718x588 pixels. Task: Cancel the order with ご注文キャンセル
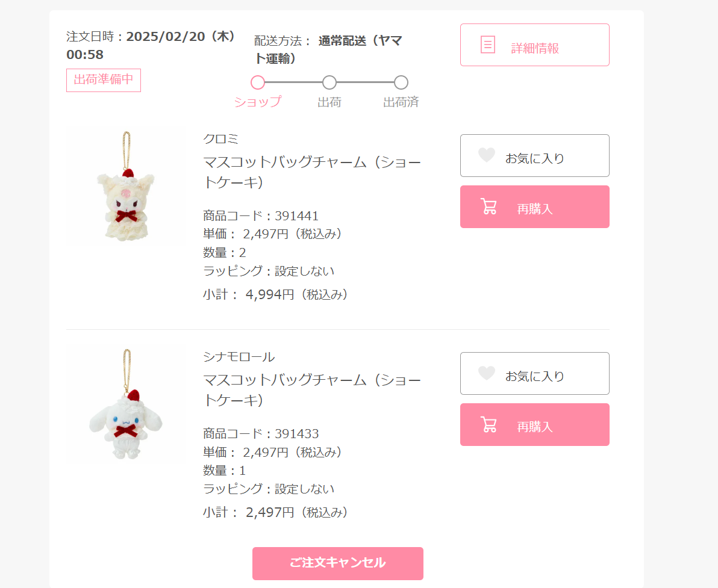tap(338, 563)
